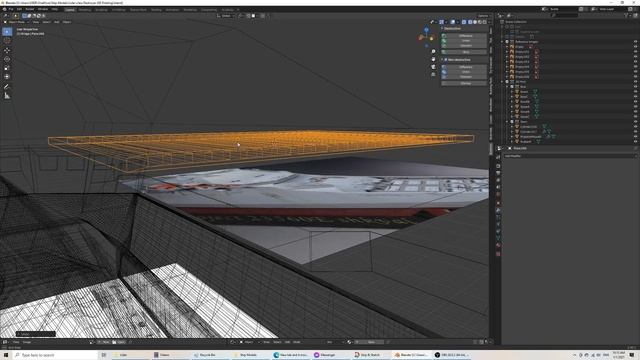Select the Move tool

click(7, 50)
